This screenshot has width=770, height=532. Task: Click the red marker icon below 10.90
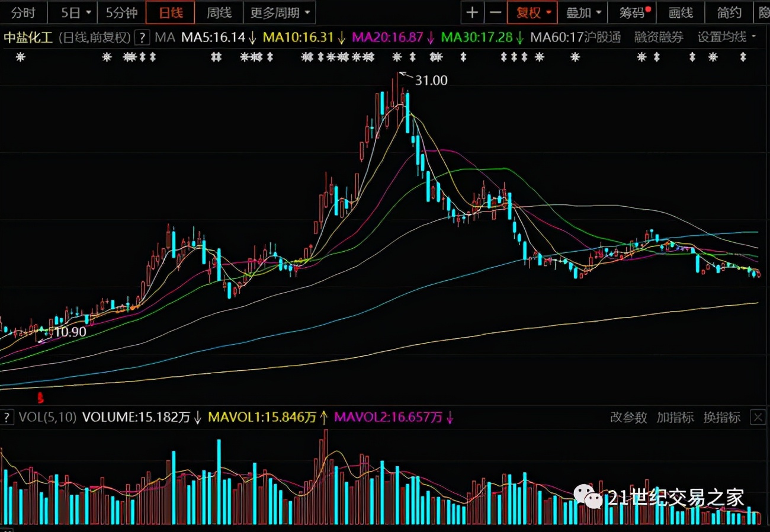click(41, 396)
